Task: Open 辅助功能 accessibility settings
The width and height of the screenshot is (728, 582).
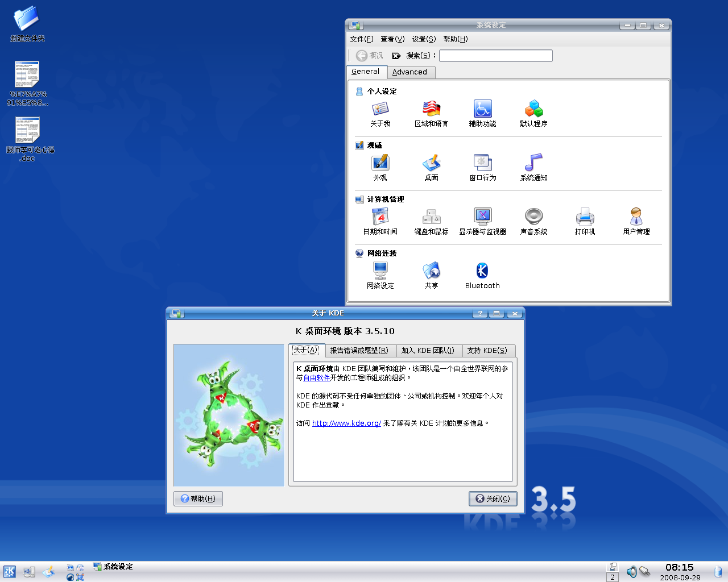Action: (482, 114)
